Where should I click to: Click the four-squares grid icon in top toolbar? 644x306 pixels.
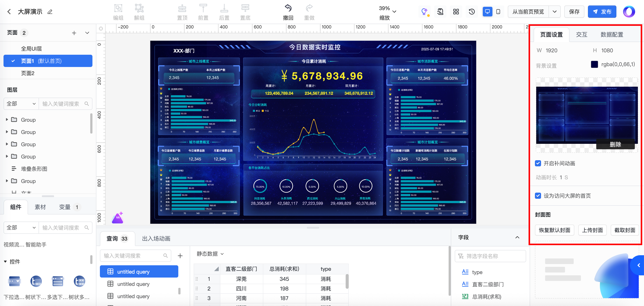(x=456, y=12)
